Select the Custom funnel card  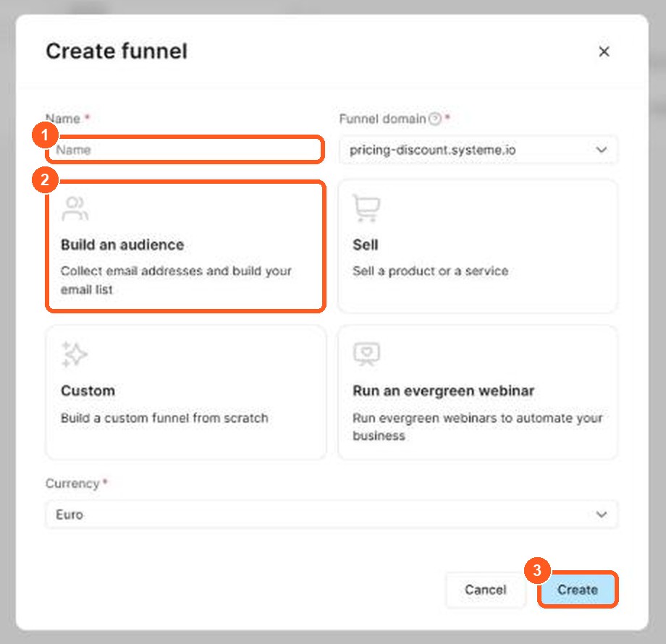tap(185, 392)
